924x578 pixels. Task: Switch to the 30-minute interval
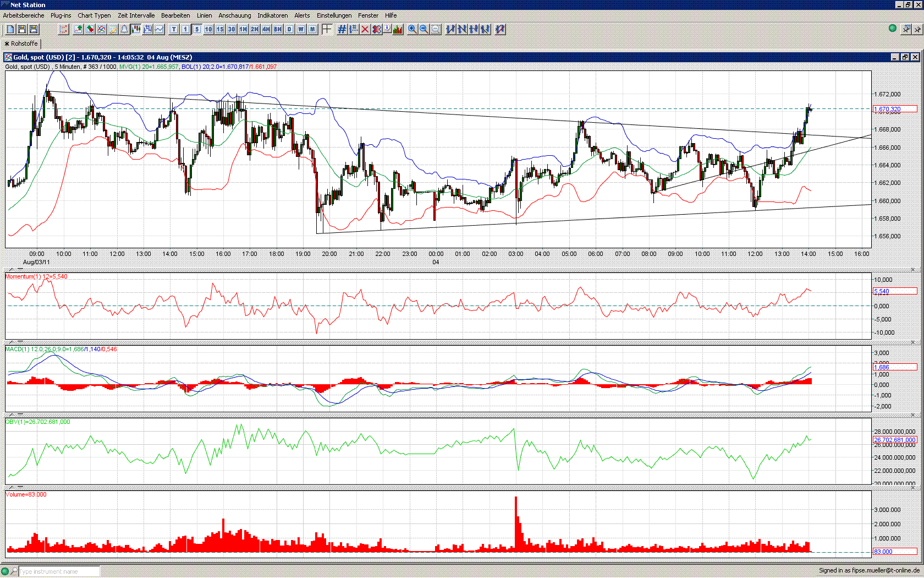(x=232, y=29)
